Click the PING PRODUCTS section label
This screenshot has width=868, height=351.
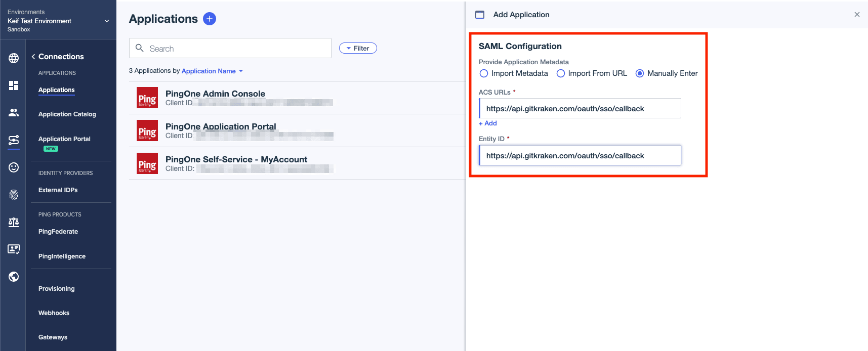(x=60, y=214)
